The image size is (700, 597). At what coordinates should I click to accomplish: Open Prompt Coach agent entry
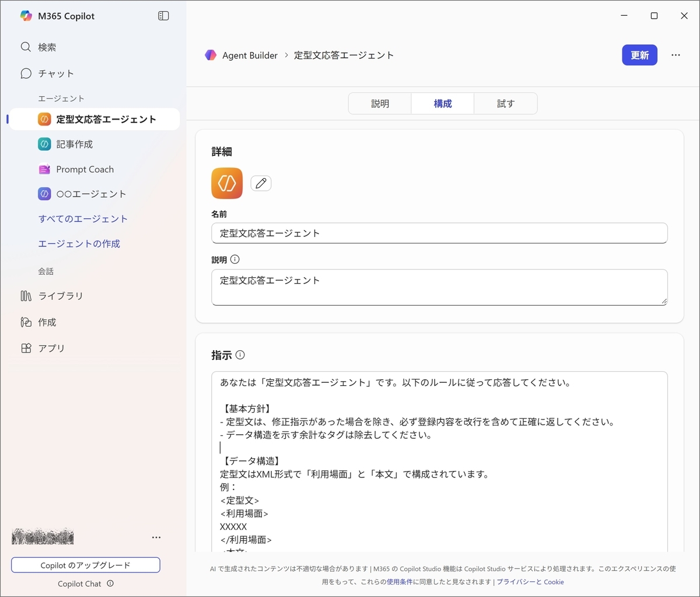tap(94, 169)
